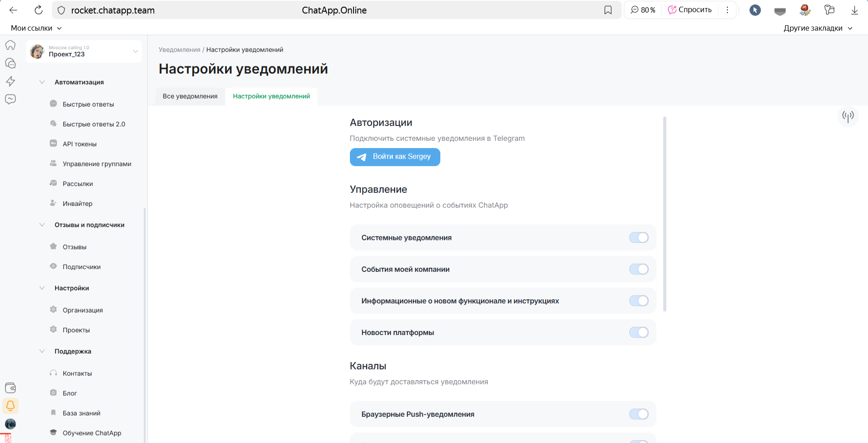Screen dimensions: 868x443
Task: Open Рассылки in the sidebar menu
Action: pyautogui.click(x=78, y=184)
